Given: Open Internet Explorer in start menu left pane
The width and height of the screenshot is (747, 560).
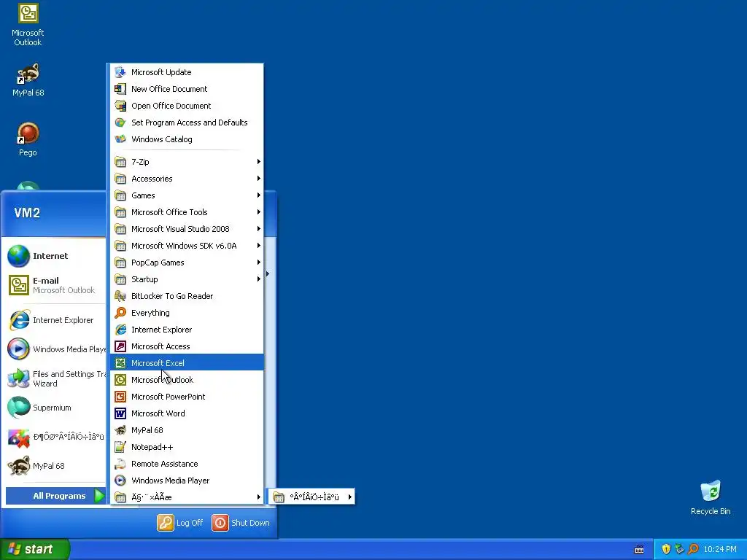Looking at the screenshot, I should pos(55,320).
